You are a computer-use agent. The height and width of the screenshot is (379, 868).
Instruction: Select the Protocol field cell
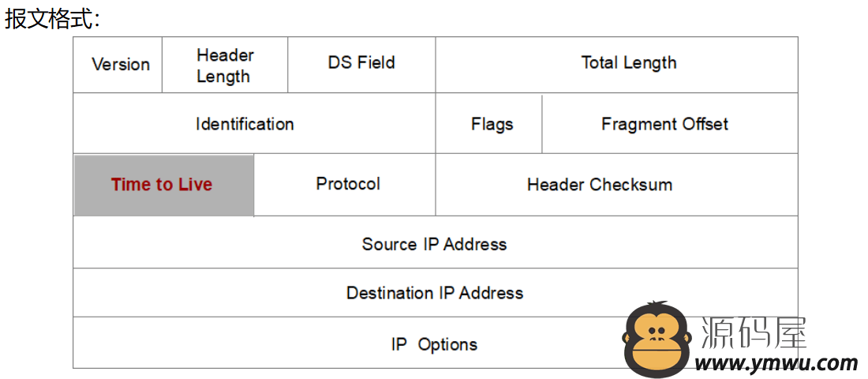(344, 185)
